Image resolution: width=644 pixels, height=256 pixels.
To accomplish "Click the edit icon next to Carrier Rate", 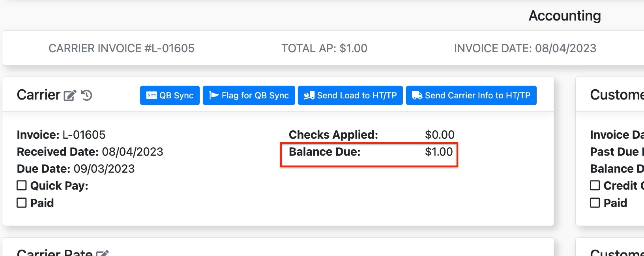I will coord(103,253).
